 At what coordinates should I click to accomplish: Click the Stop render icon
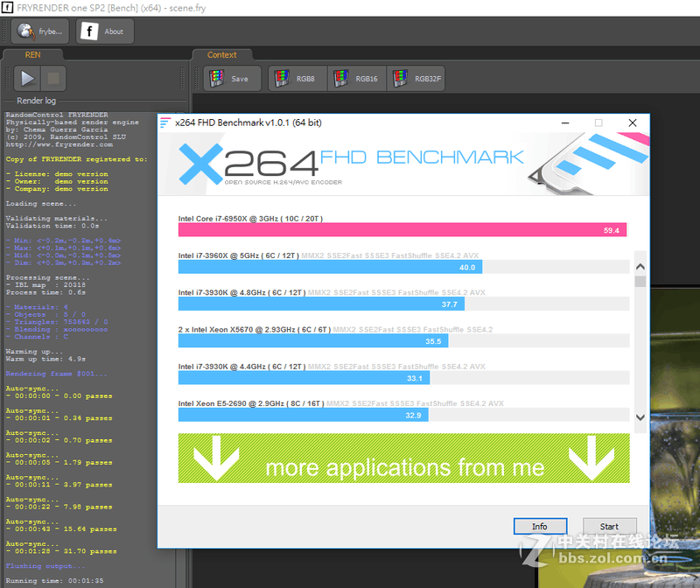click(52, 77)
